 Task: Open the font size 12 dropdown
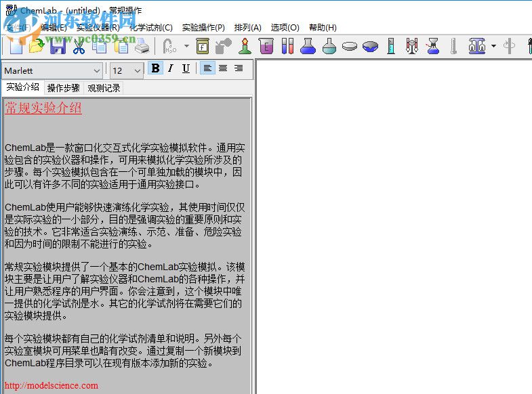(x=137, y=71)
